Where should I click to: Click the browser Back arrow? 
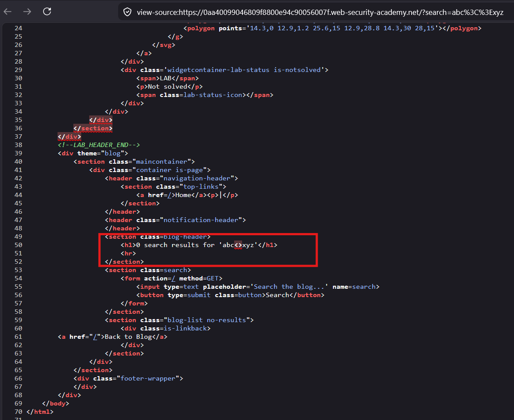pyautogui.click(x=7, y=12)
